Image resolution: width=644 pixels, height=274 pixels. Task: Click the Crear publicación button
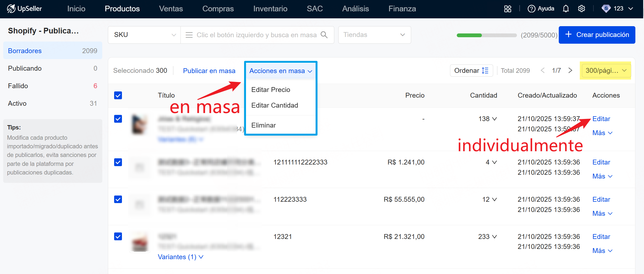click(x=597, y=35)
